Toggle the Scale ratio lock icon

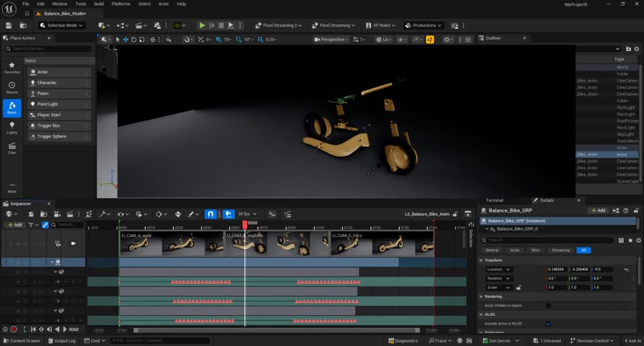(x=519, y=288)
